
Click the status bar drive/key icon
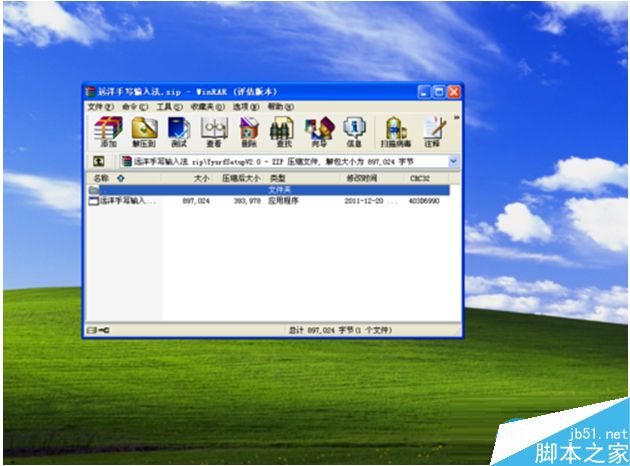click(98, 330)
